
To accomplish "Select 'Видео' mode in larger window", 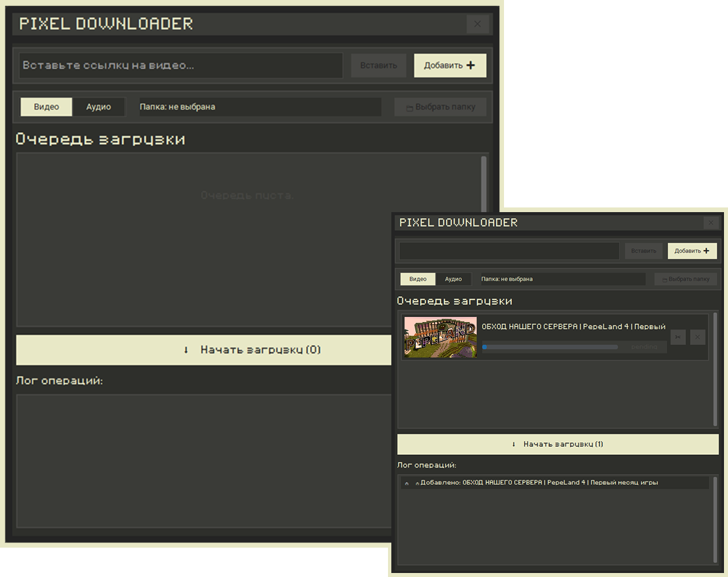I will click(x=47, y=107).
